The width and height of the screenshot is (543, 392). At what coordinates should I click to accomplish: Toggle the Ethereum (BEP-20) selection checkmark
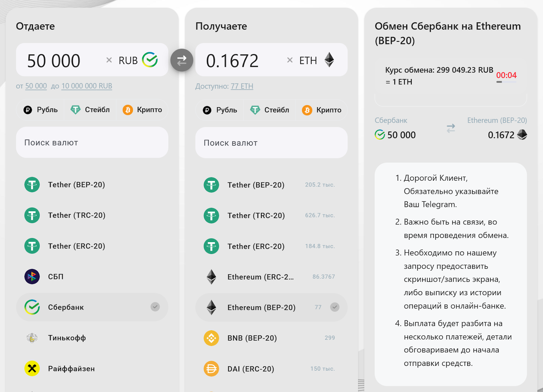pyautogui.click(x=335, y=307)
